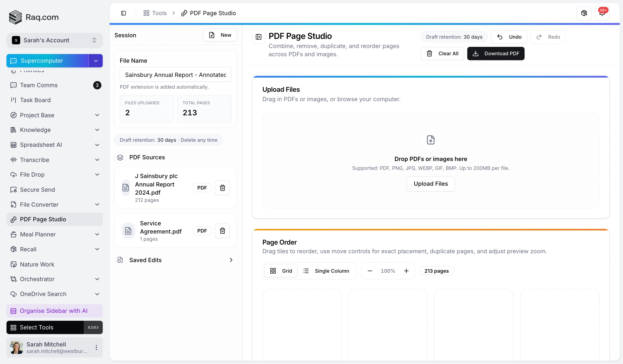Screen dimensions: 623x364
Task: Expand the OneDrive Search section
Action: pos(97,294)
